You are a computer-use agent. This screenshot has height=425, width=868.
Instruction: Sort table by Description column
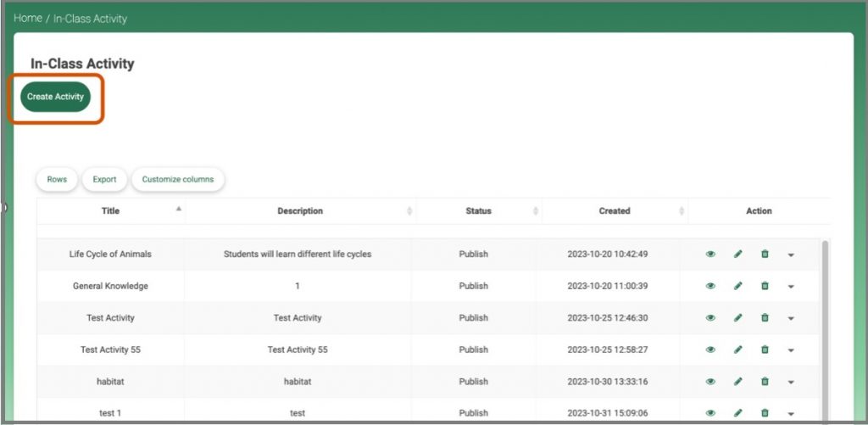300,211
